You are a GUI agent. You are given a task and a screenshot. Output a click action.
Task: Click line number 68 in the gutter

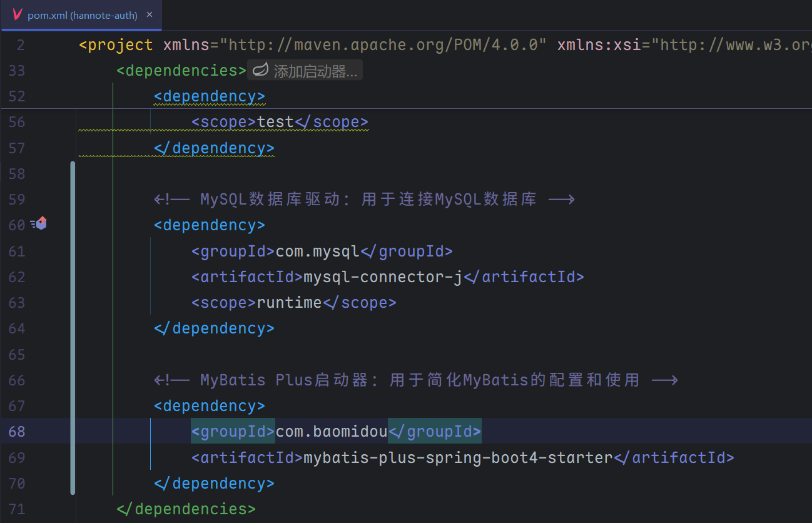coord(17,432)
